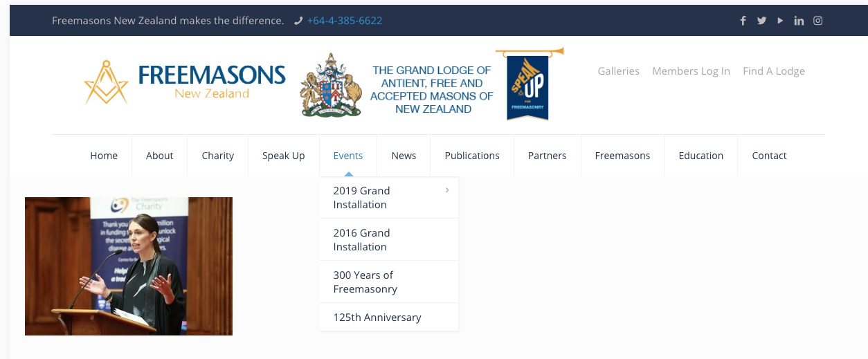This screenshot has height=359, width=868.
Task: Open the YouTube play icon
Action: pyautogui.click(x=780, y=21)
